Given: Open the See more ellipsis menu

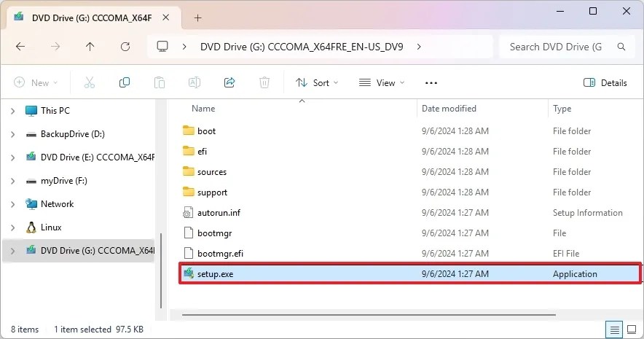Looking at the screenshot, I should (x=431, y=83).
